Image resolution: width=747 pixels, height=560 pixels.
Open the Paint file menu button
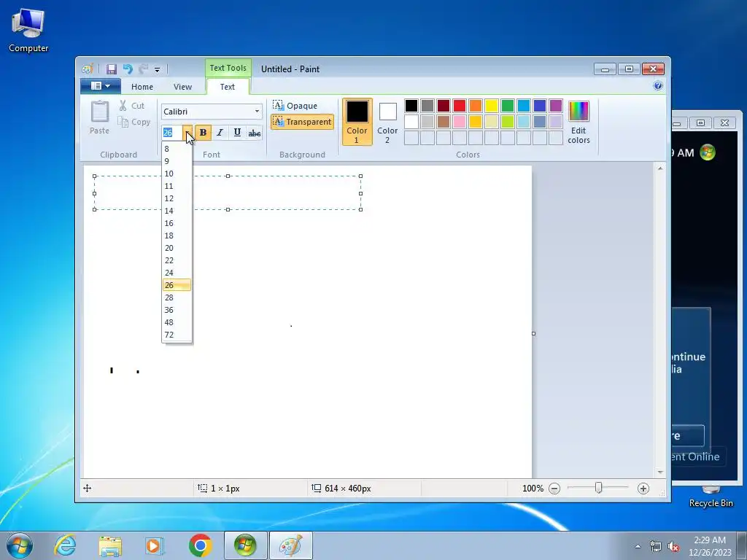click(100, 86)
